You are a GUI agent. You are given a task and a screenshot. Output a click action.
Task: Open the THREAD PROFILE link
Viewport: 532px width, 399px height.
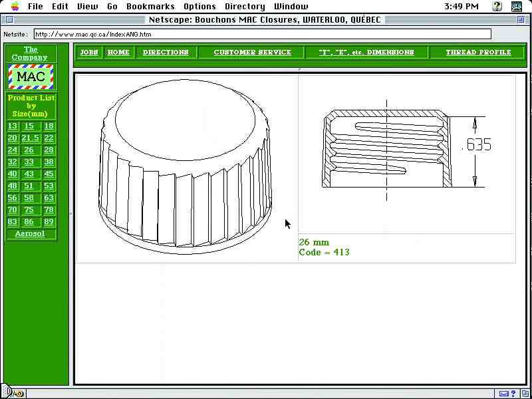click(478, 53)
